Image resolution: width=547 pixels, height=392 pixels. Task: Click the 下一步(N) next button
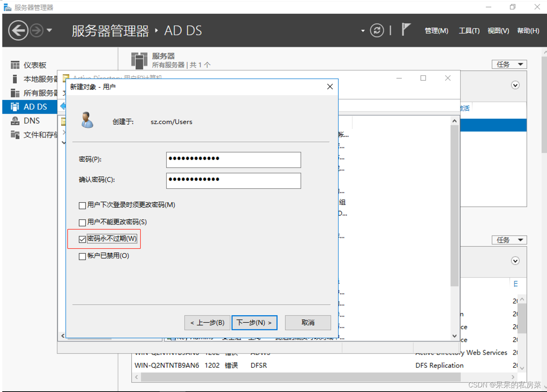pyautogui.click(x=254, y=322)
